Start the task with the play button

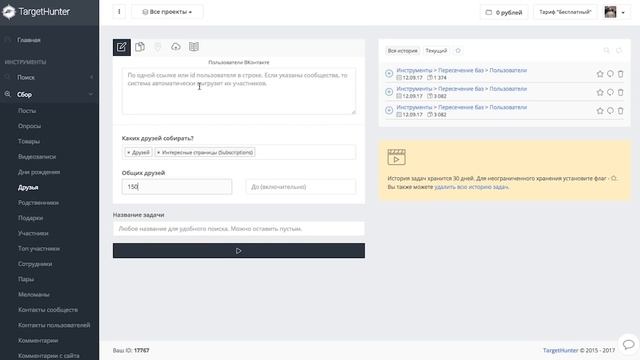(x=239, y=251)
